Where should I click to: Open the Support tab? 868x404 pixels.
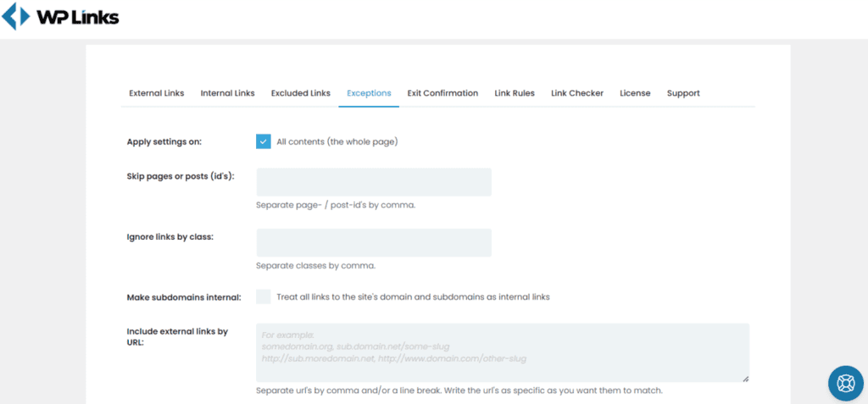pyautogui.click(x=683, y=93)
